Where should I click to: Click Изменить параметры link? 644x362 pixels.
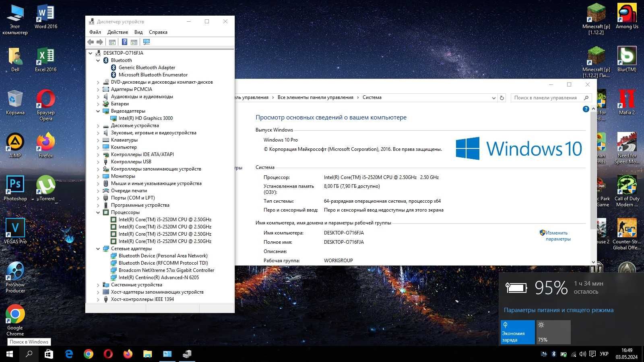558,236
